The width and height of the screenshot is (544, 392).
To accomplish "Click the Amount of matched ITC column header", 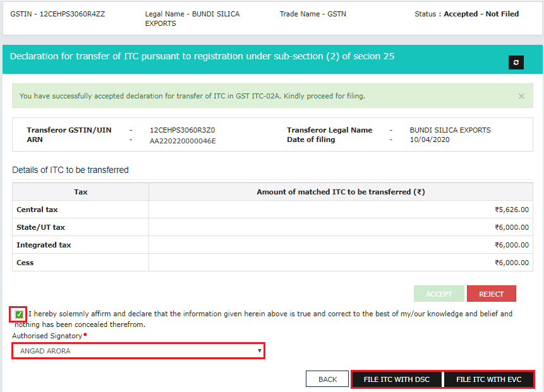I will point(341,192).
